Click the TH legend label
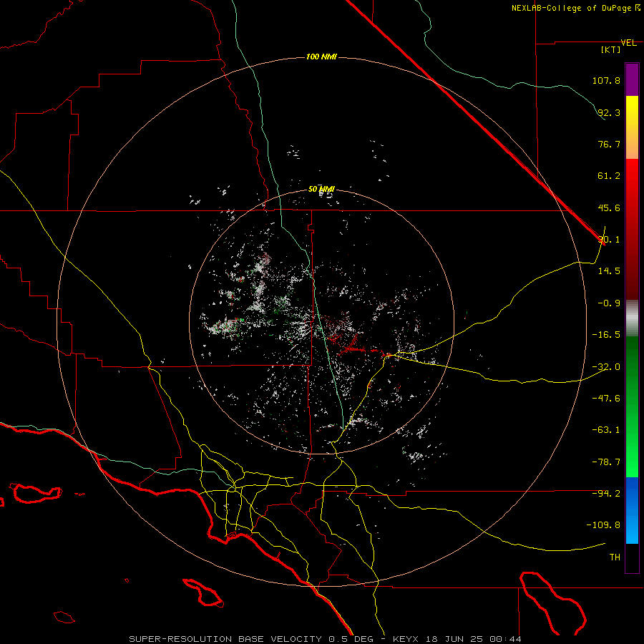 [615, 557]
